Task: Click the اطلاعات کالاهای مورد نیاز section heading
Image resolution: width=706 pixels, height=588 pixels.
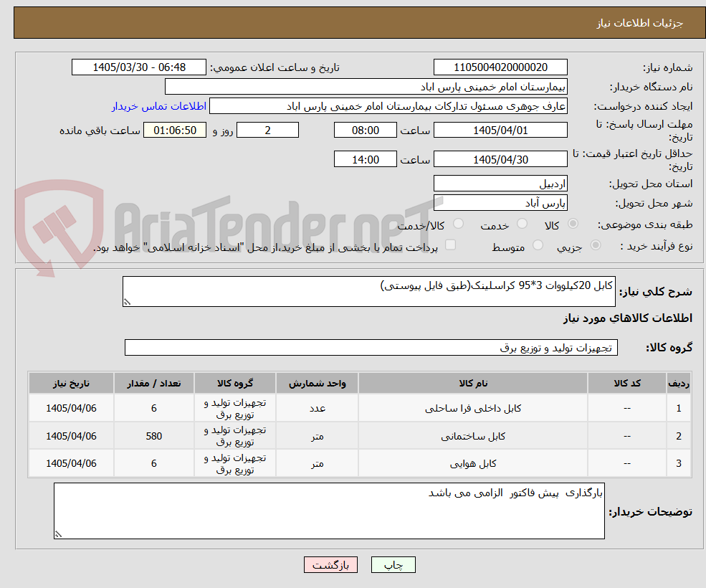Action: [x=628, y=318]
